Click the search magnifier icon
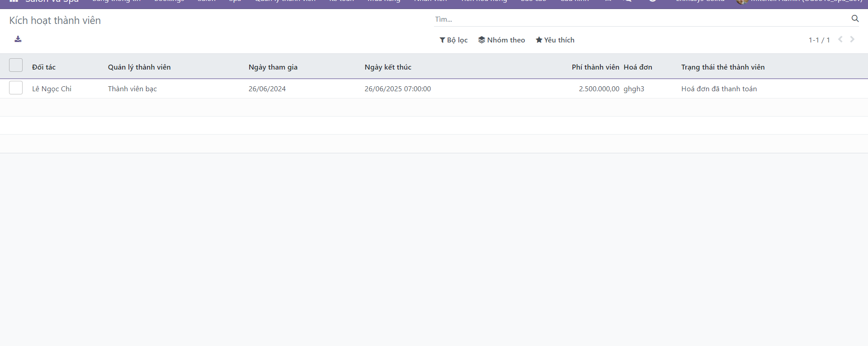Viewport: 868px width, 346px height. point(855,19)
